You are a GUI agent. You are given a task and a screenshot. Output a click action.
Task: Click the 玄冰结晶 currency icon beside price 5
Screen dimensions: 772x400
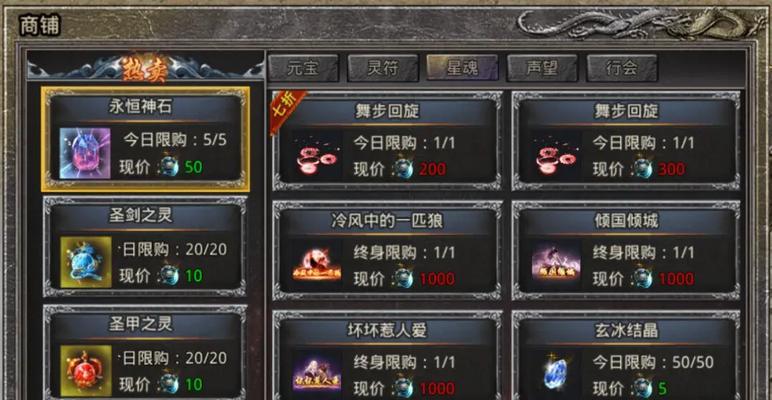click(x=643, y=388)
